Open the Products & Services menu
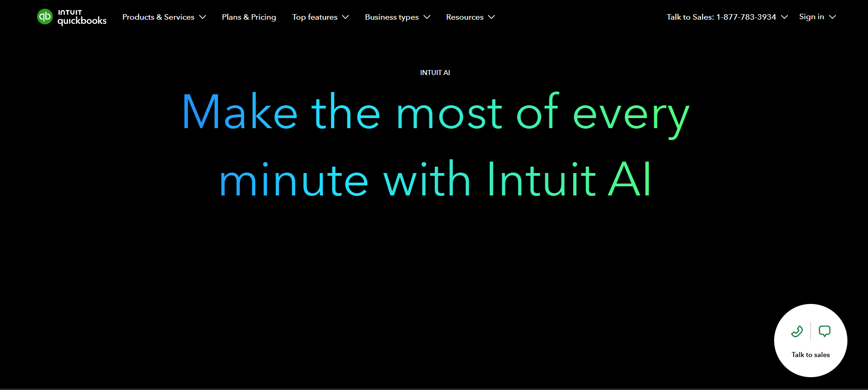The height and width of the screenshot is (390, 868). tap(158, 17)
